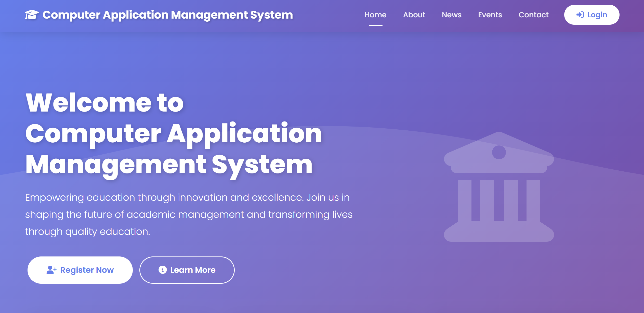
Task: Open the About section
Action: [x=414, y=15]
